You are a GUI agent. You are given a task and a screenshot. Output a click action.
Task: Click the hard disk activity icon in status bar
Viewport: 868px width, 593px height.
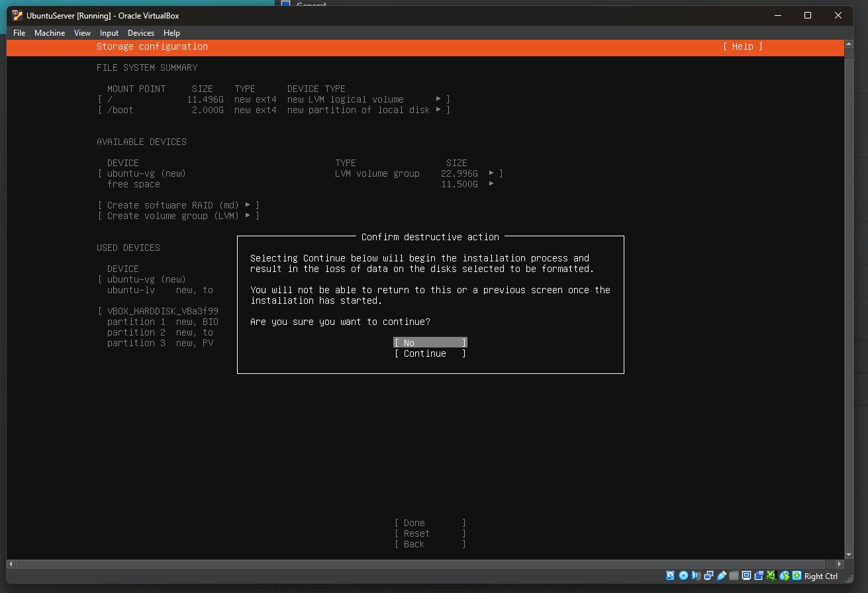[x=671, y=576]
